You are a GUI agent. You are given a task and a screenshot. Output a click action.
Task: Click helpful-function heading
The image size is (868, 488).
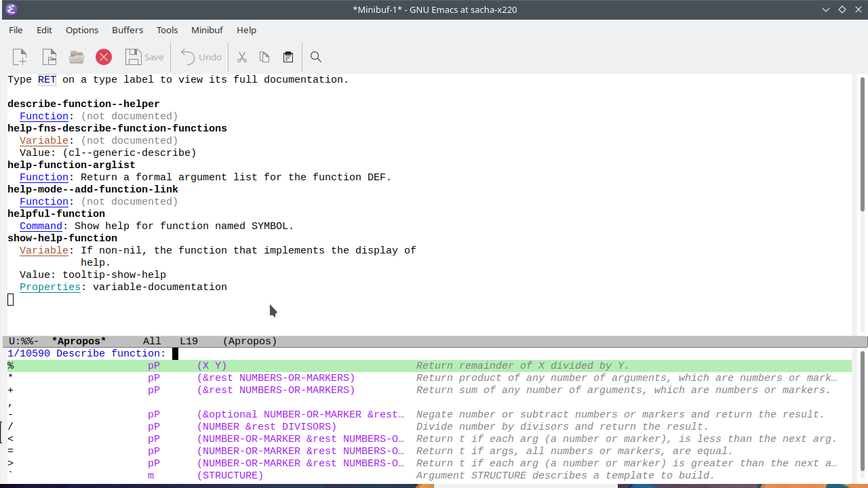[56, 213]
